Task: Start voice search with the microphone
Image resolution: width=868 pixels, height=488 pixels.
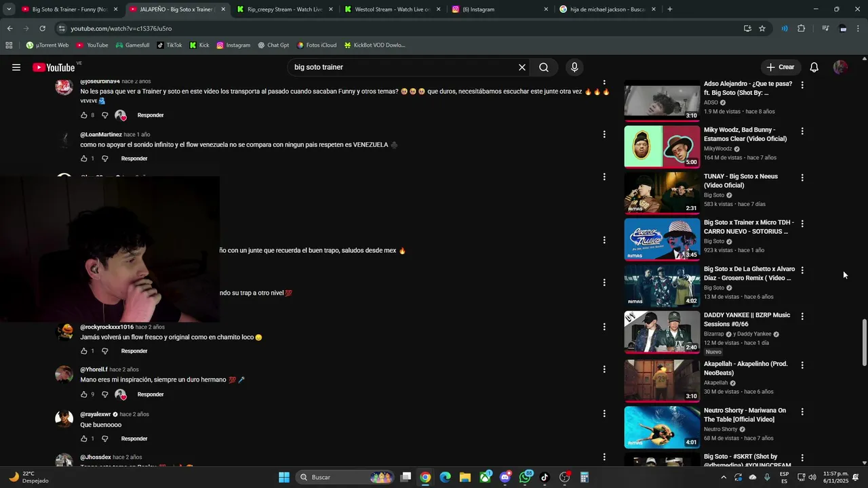Action: [x=574, y=67]
